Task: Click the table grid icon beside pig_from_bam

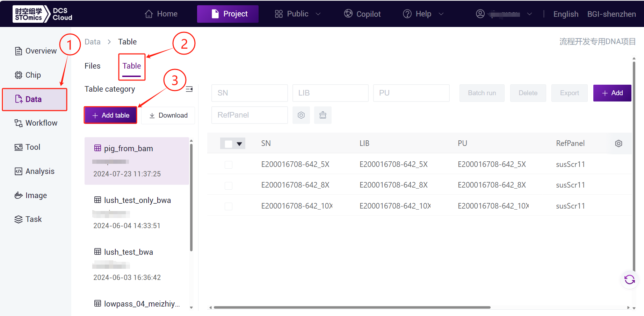Action: pos(98,148)
